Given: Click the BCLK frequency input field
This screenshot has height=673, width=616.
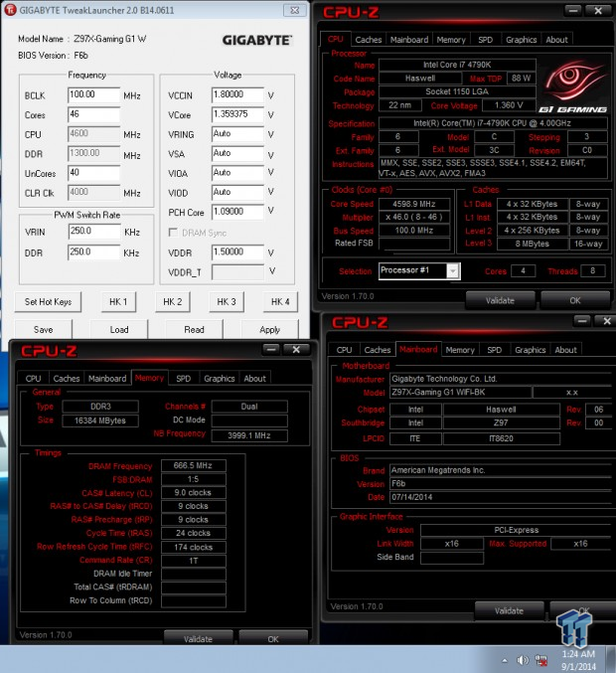Looking at the screenshot, I should [x=93, y=94].
